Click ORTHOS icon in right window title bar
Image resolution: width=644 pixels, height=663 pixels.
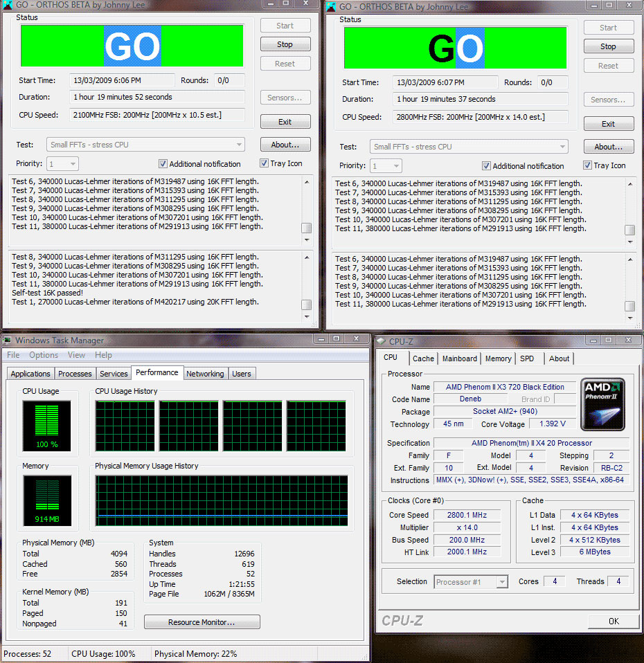click(x=331, y=6)
